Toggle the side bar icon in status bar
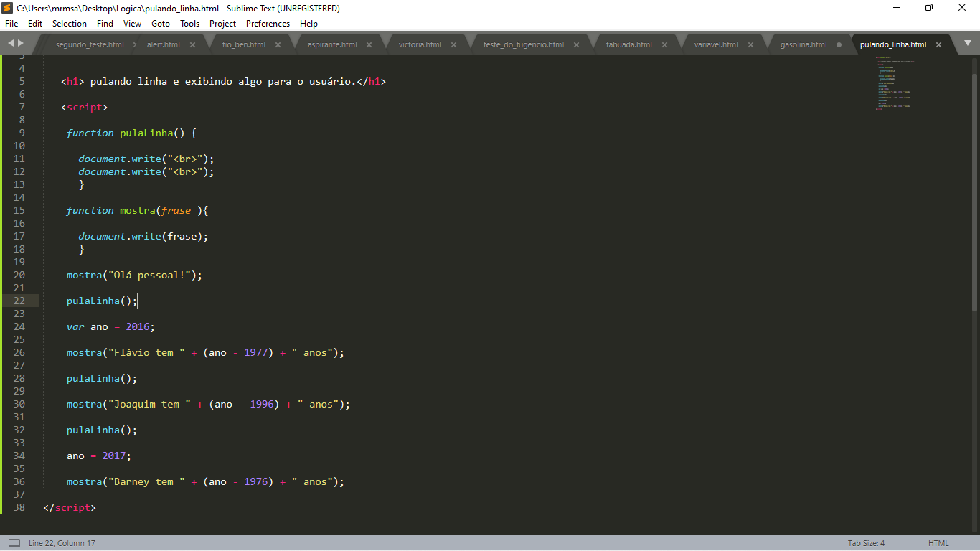This screenshot has width=980, height=551. coord(14,543)
